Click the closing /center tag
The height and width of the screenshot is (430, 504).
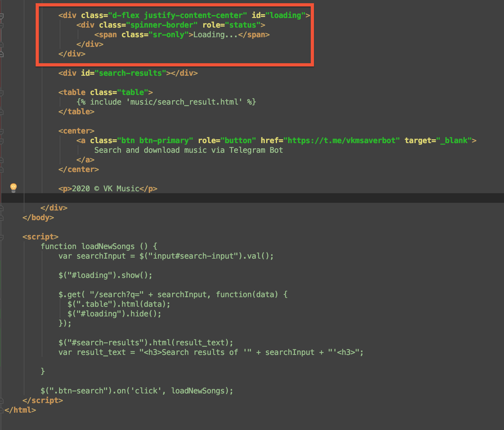click(x=79, y=169)
